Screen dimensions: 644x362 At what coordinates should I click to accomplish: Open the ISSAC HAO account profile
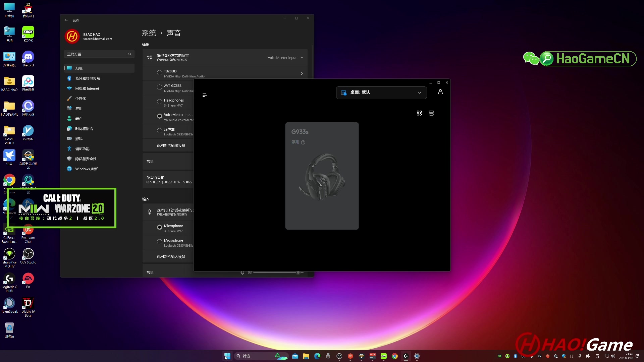tap(89, 36)
